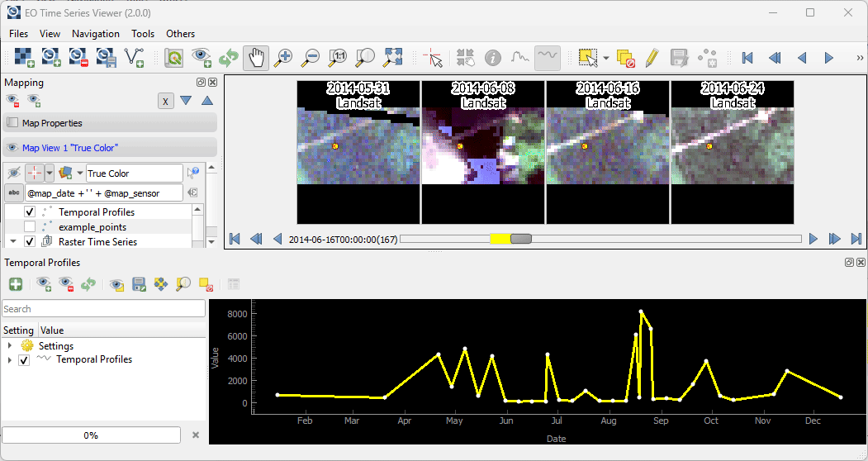The image size is (868, 461).
Task: Click Deselect all features icon in main toolbar
Action: tap(625, 57)
